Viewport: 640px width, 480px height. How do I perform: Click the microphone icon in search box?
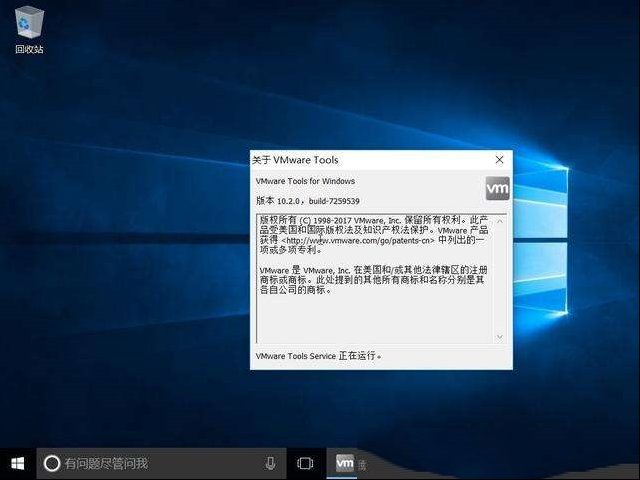tap(270, 463)
